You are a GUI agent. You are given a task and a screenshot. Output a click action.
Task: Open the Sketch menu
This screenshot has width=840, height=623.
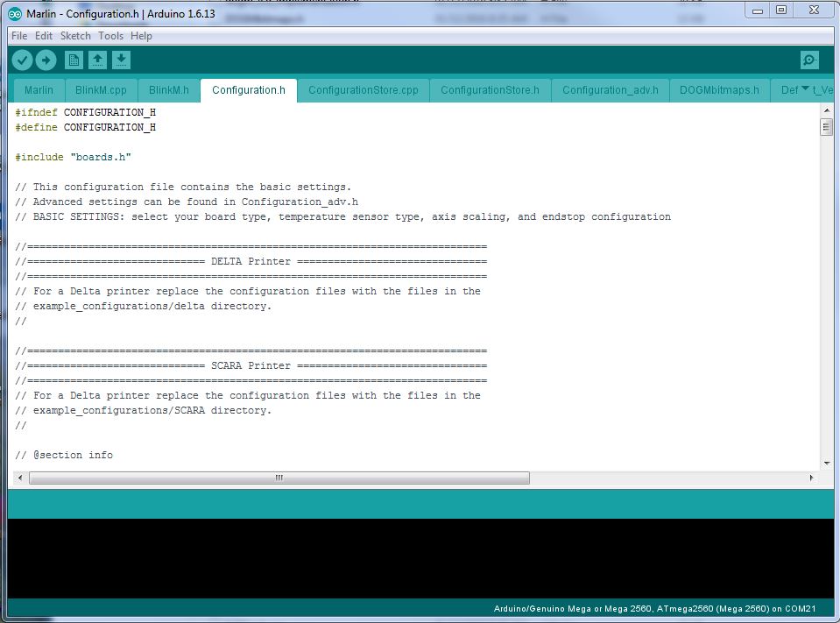coord(75,36)
